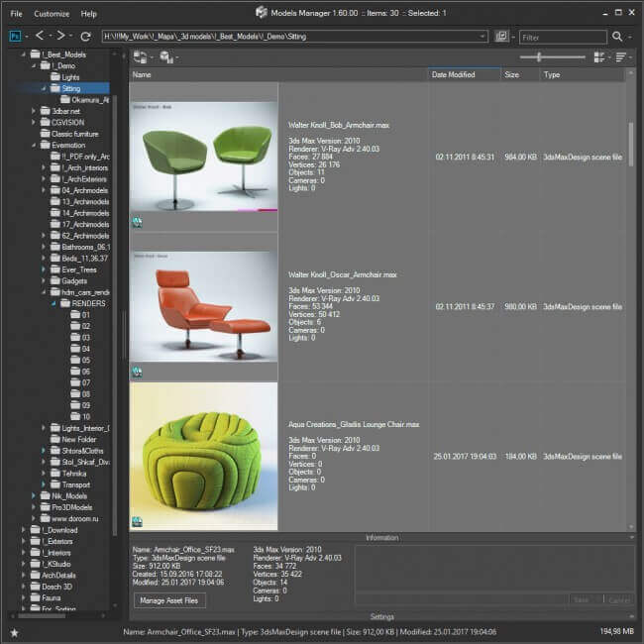
Task: Click the Filter input field
Action: tap(563, 37)
